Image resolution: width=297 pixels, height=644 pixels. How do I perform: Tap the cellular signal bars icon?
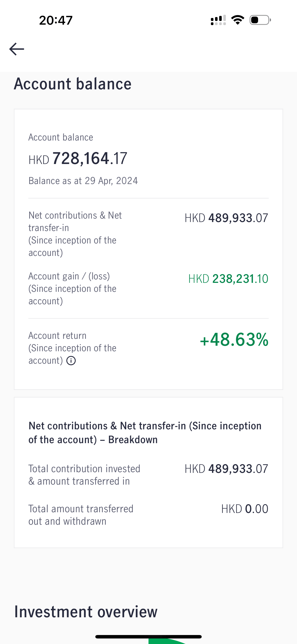[x=218, y=20]
